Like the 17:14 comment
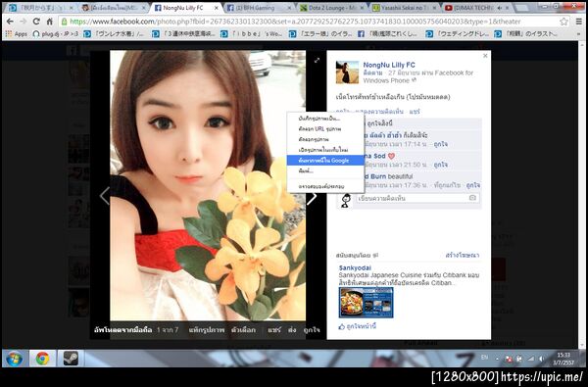The width and height of the screenshot is (588, 387). point(441,144)
